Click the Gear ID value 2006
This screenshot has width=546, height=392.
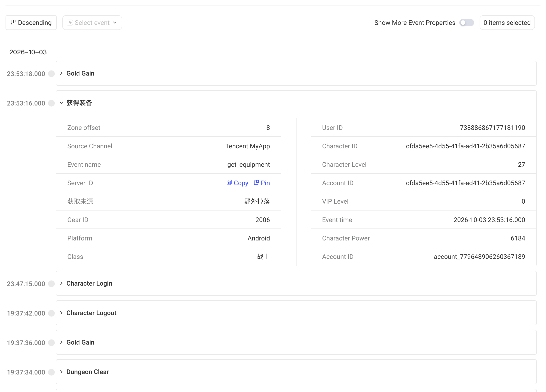(263, 220)
